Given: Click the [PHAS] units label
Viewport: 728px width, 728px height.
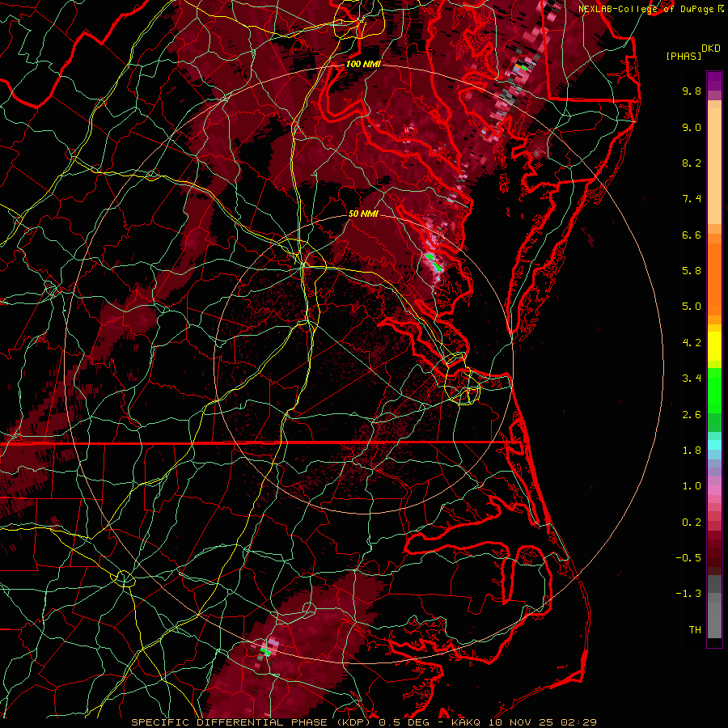Looking at the screenshot, I should 684,56.
